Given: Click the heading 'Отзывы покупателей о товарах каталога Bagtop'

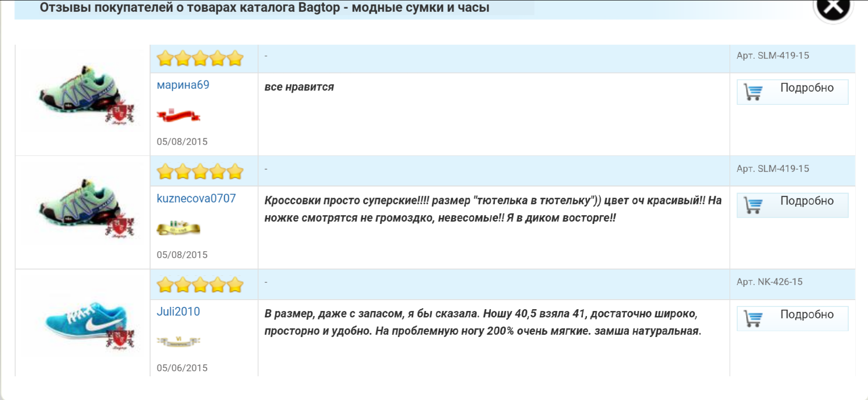Looking at the screenshot, I should 264,8.
